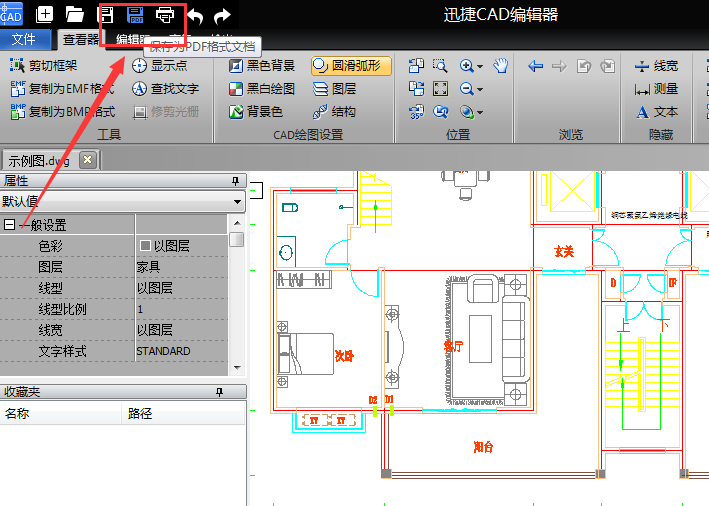Switch to the 查看器 ribbon tab
The width and height of the screenshot is (709, 506).
(80, 40)
